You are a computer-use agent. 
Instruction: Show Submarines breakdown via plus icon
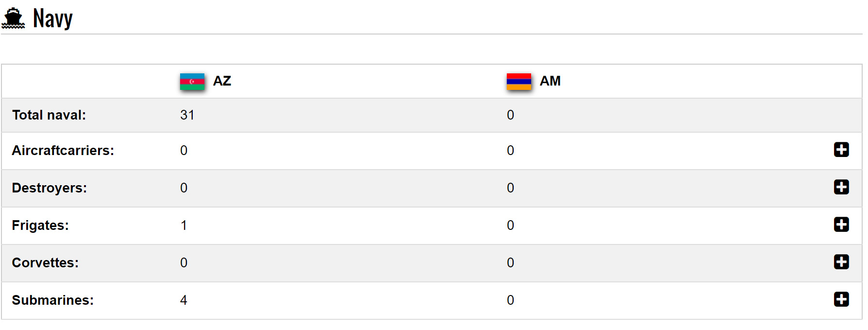841,299
